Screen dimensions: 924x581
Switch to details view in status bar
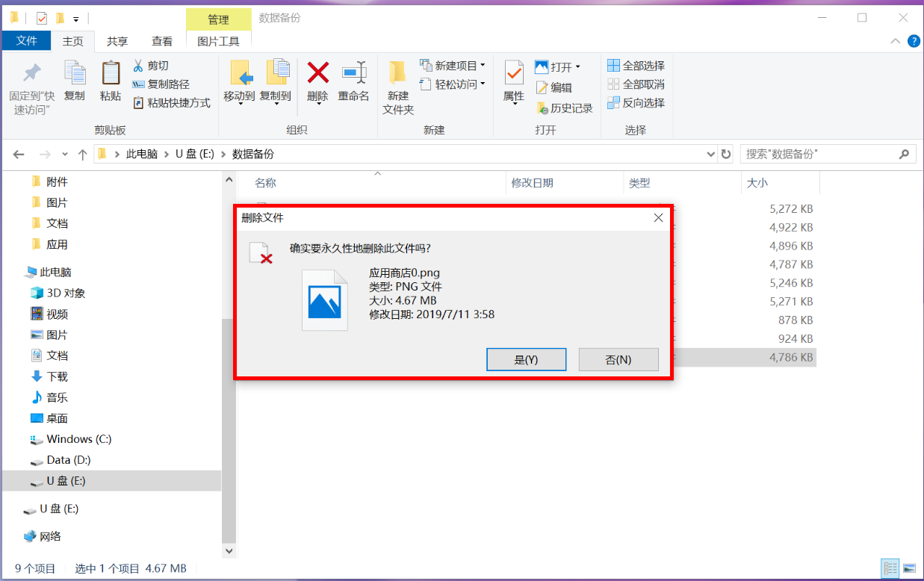coord(890,569)
